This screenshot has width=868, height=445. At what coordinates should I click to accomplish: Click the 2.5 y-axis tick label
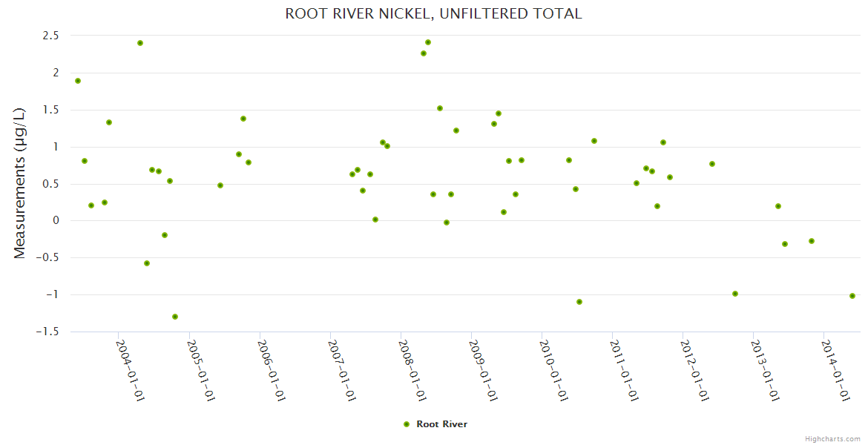pos(50,36)
